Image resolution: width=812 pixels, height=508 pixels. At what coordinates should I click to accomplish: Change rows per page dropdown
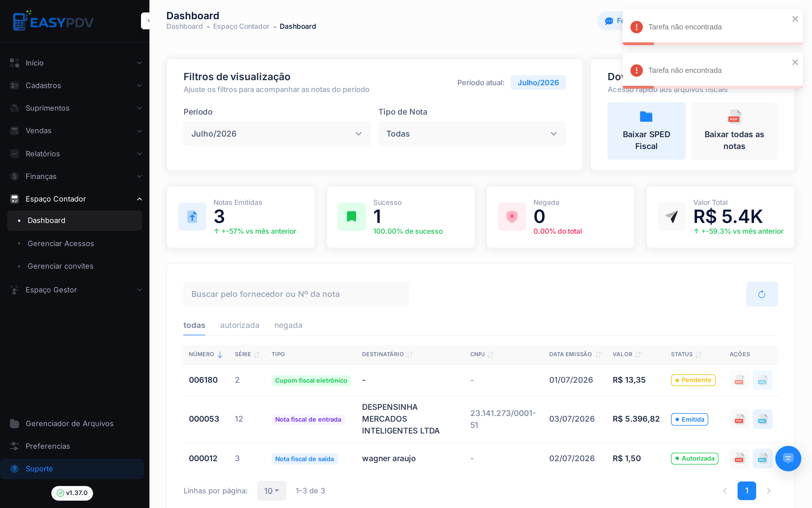click(272, 491)
